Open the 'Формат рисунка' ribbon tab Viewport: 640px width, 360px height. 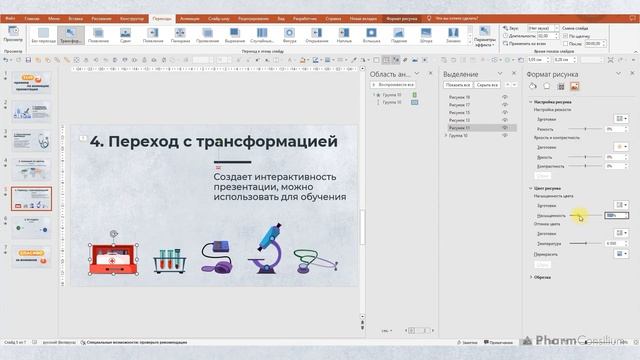point(401,18)
